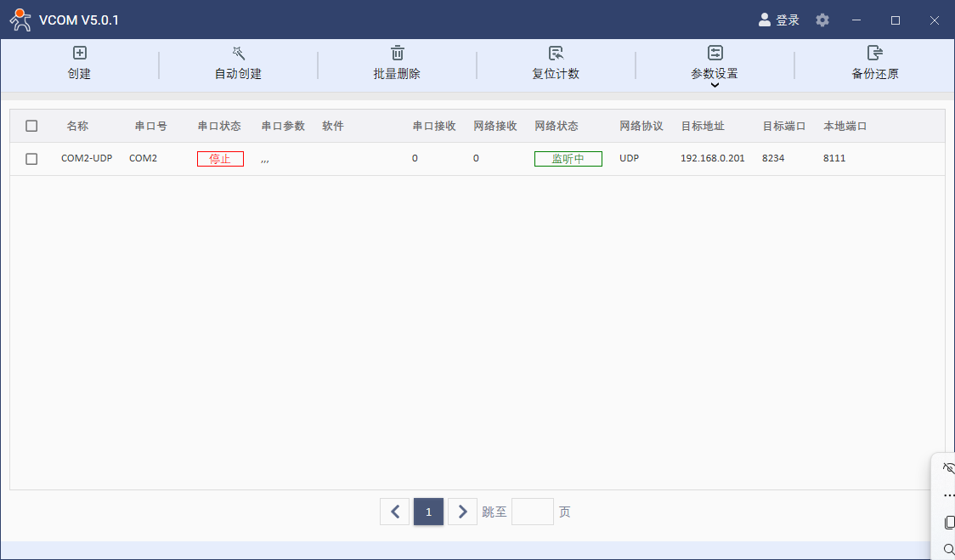Image resolution: width=955 pixels, height=560 pixels.
Task: Click the 备份还原 backup restore icon
Action: point(874,54)
